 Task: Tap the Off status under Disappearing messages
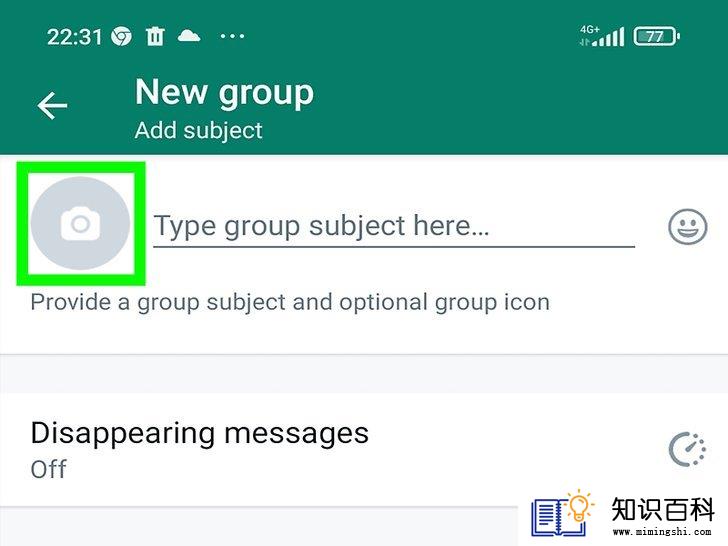[49, 469]
